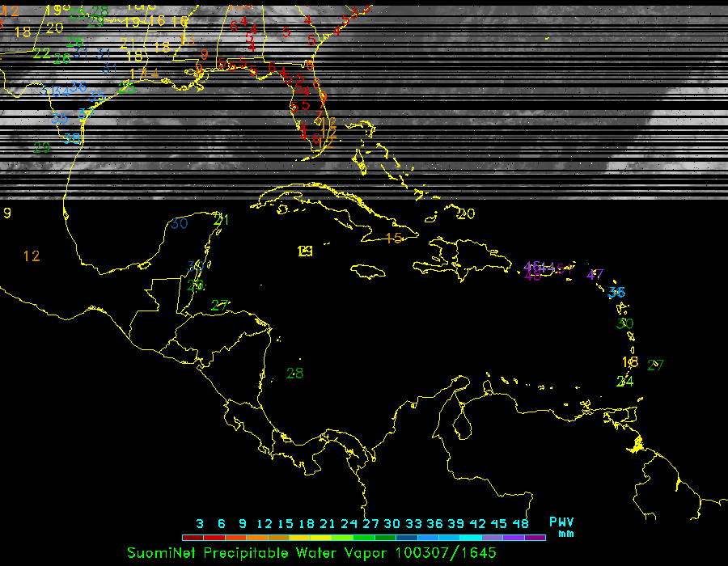Select the orange 12 reading in Mexico

click(x=32, y=256)
